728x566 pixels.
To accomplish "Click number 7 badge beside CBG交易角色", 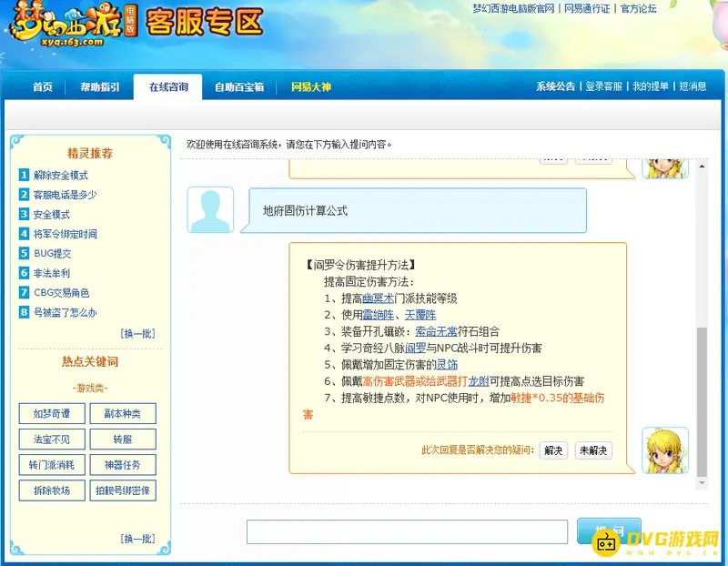I will tap(25, 292).
